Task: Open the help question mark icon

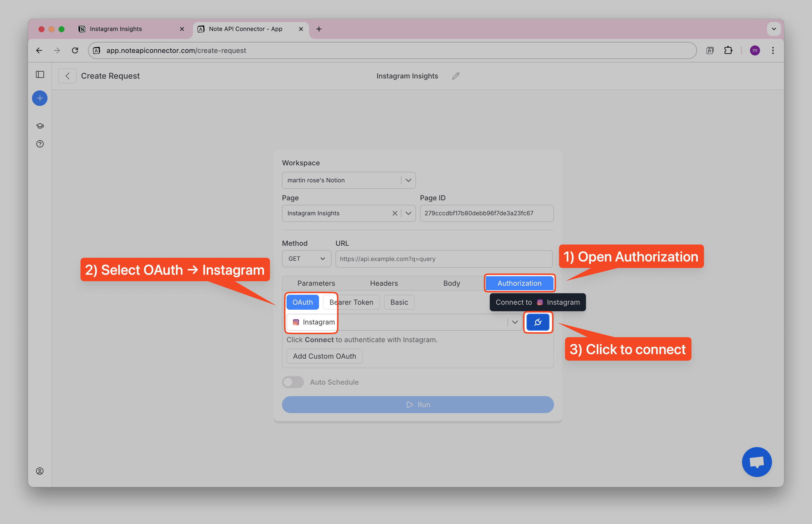Action: point(40,144)
